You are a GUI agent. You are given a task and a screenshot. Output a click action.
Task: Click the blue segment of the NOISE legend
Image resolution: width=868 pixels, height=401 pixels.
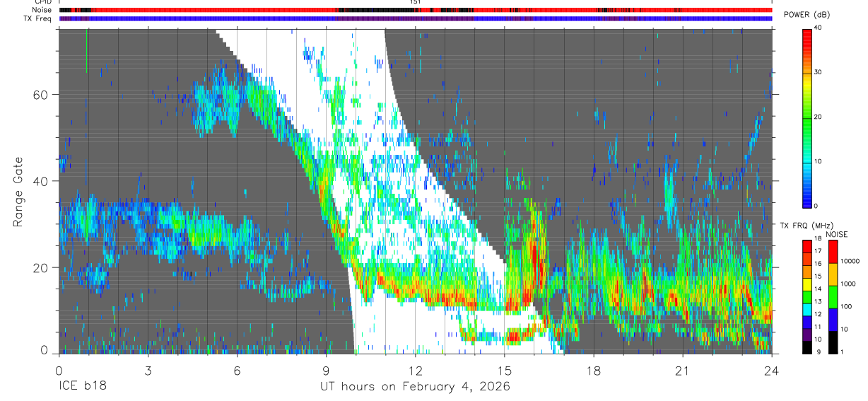point(833,320)
